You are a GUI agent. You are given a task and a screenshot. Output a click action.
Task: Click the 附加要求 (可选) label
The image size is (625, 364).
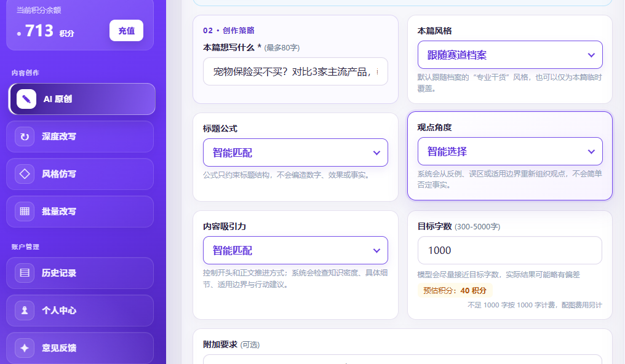point(231,344)
